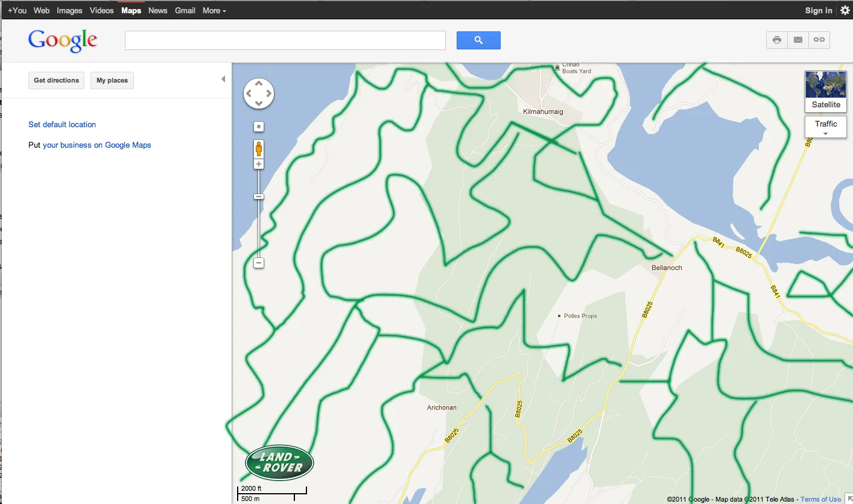Click the zoom out minus button

tap(259, 263)
